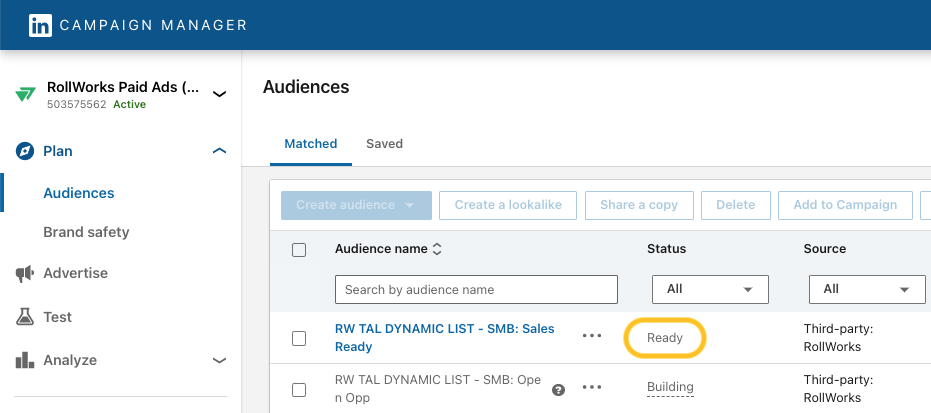Viewport: 931px width, 413px height.
Task: Click the Search by audience name field
Action: point(476,289)
